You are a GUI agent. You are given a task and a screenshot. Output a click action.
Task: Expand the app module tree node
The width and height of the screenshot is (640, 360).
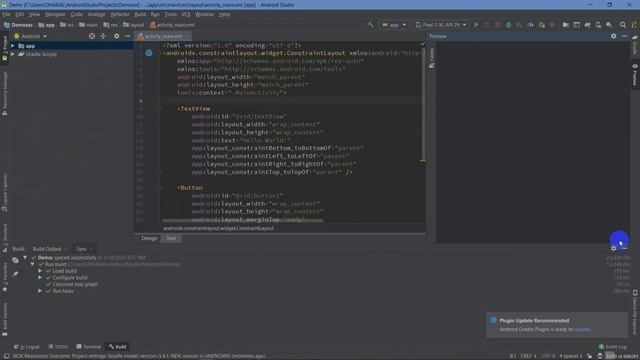[13, 46]
